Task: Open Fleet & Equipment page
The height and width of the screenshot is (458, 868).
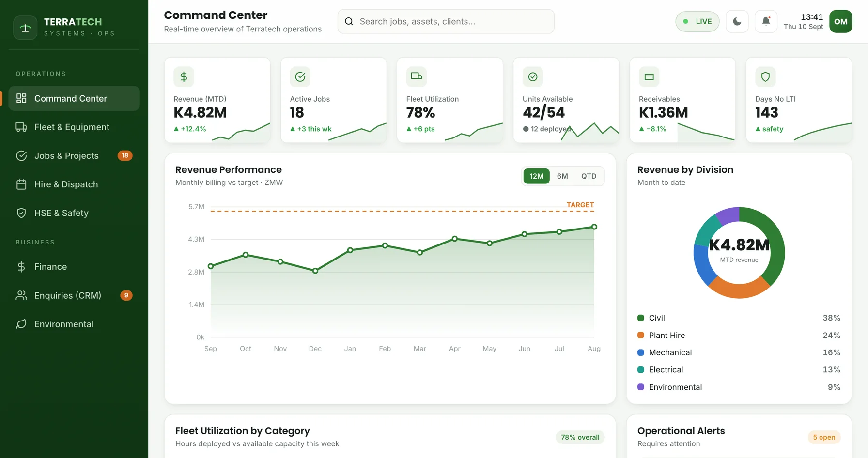Action: pos(74,127)
